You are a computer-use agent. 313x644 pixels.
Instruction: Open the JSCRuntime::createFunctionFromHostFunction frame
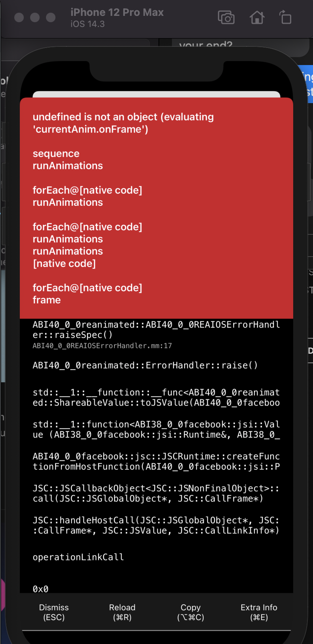click(x=156, y=461)
